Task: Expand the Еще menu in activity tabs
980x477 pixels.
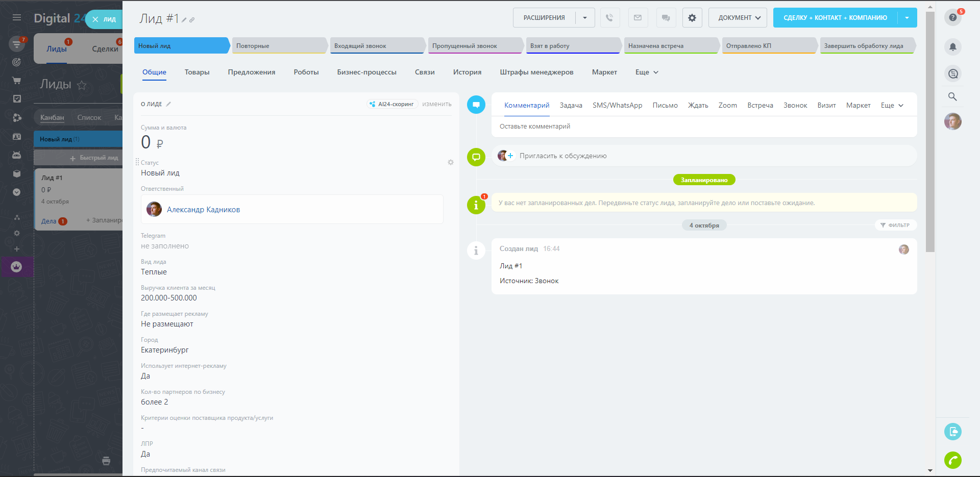Action: pos(892,106)
